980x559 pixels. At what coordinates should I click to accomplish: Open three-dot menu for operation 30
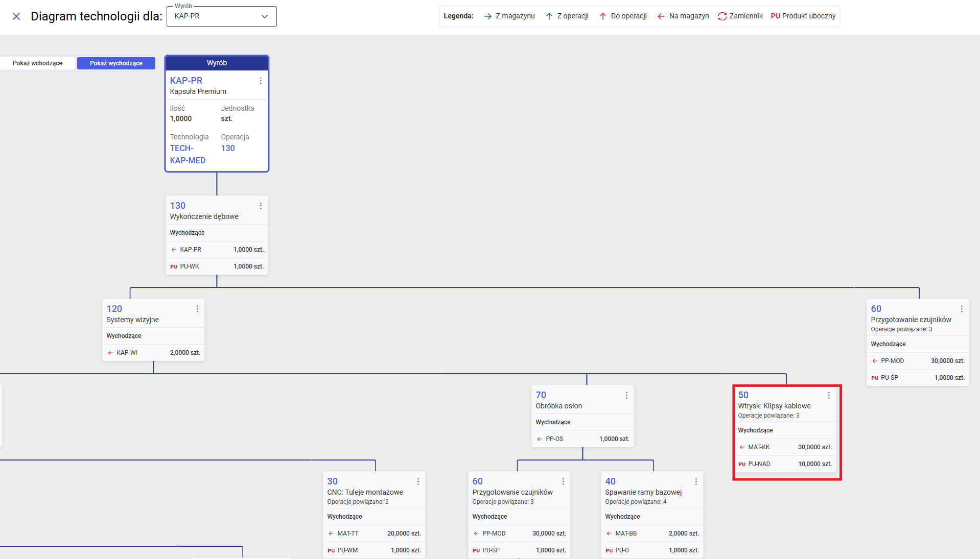point(418,481)
